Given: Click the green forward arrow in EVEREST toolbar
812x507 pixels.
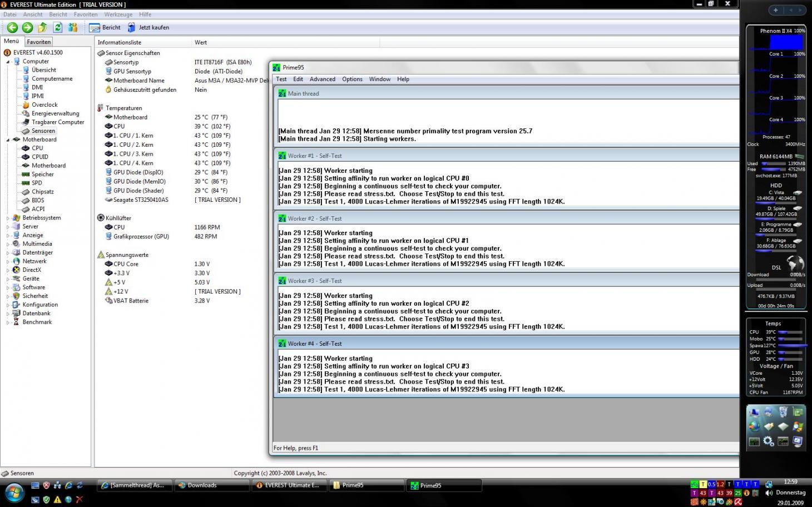Looking at the screenshot, I should (27, 27).
